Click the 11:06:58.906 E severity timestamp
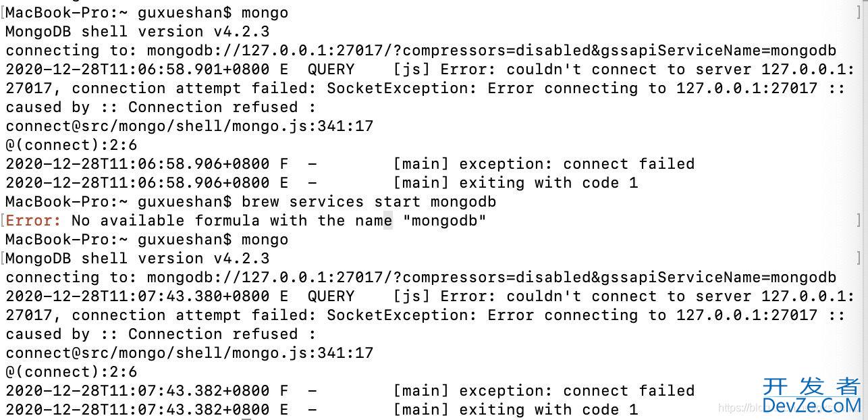The image size is (868, 420). (x=137, y=182)
